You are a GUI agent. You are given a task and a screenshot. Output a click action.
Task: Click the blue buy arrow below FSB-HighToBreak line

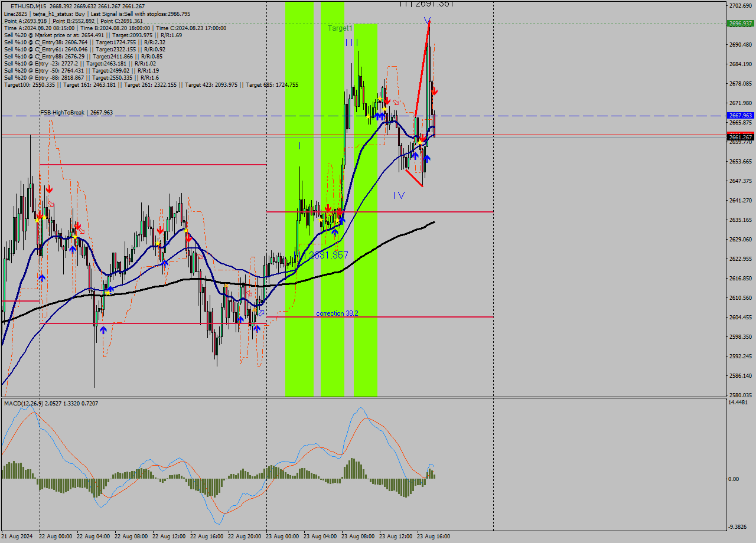pos(379,116)
